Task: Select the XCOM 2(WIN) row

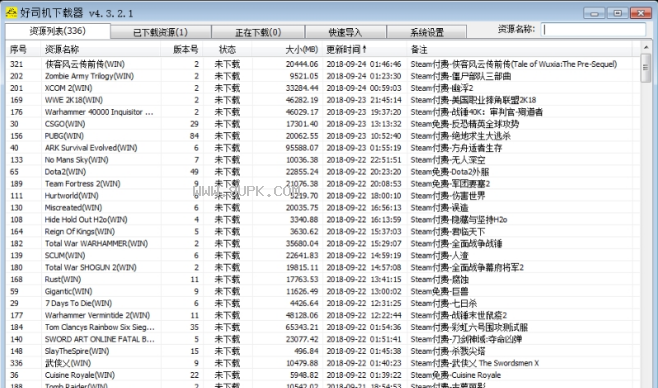Action: click(x=323, y=88)
